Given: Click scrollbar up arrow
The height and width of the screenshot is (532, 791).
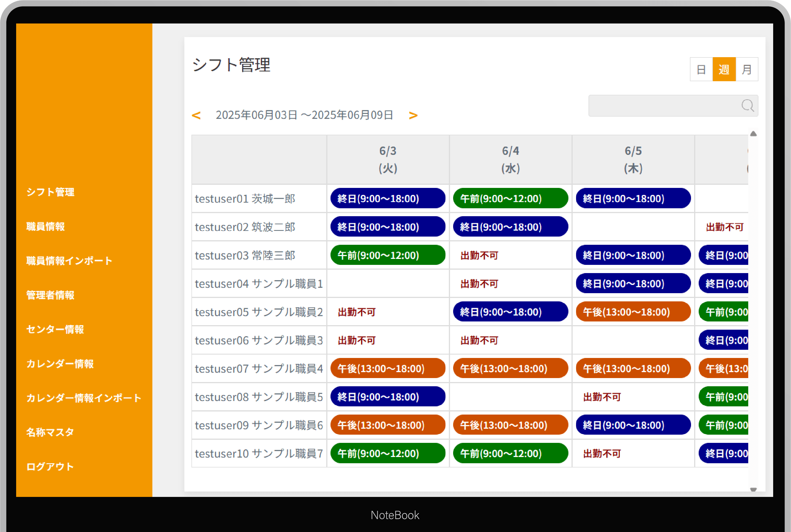Looking at the screenshot, I should 753,134.
